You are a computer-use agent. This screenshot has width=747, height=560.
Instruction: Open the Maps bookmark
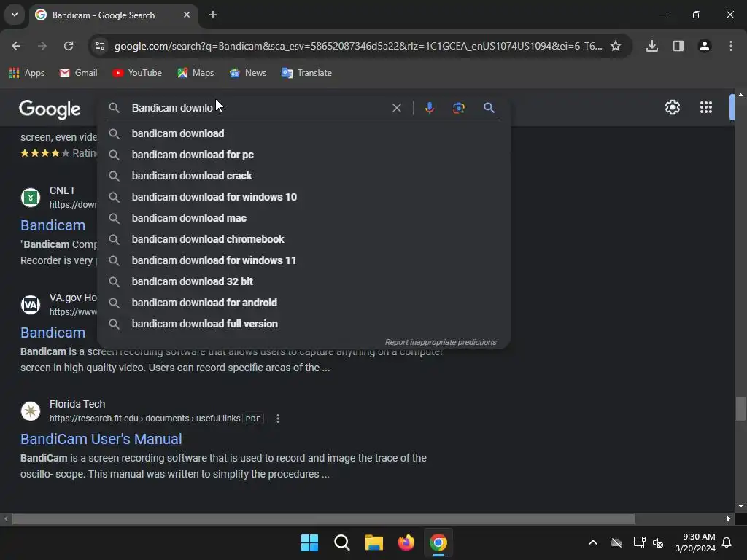[x=196, y=73]
